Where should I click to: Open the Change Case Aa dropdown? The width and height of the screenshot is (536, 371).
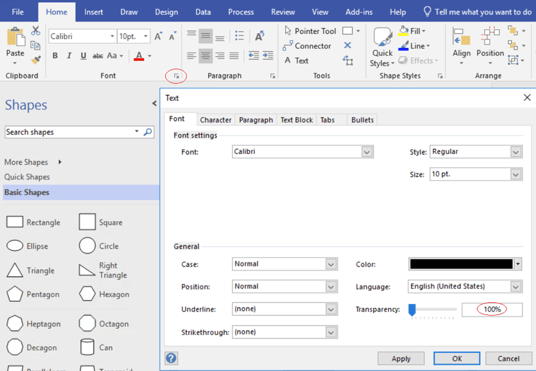coord(115,55)
